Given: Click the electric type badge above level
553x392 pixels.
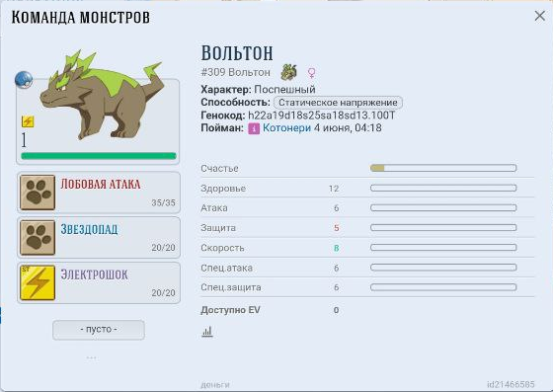Looking at the screenshot, I should point(28,121).
